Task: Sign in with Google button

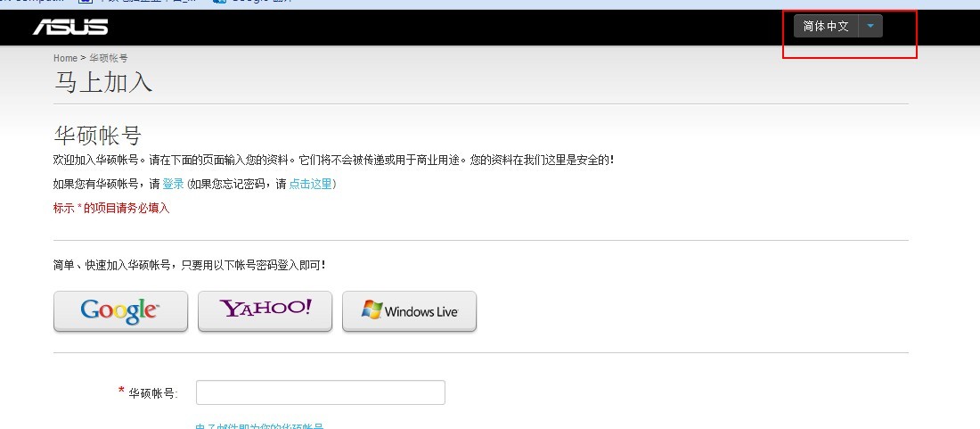Action: (120, 310)
